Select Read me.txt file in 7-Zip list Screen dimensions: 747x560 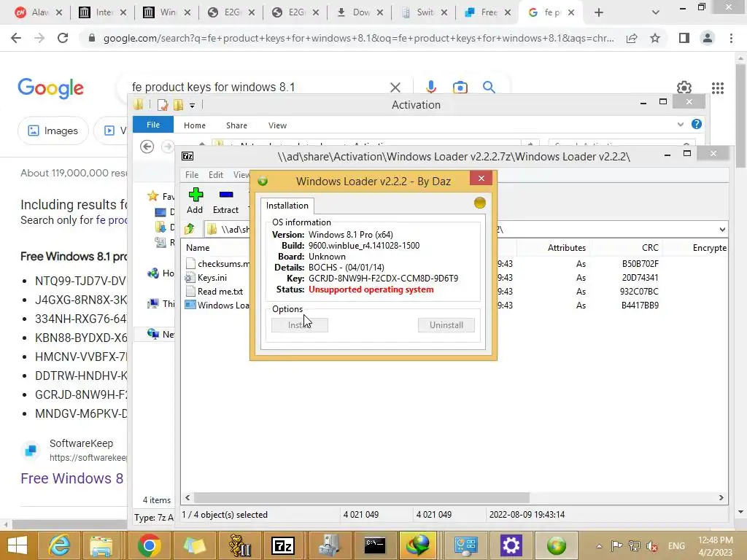click(x=220, y=292)
